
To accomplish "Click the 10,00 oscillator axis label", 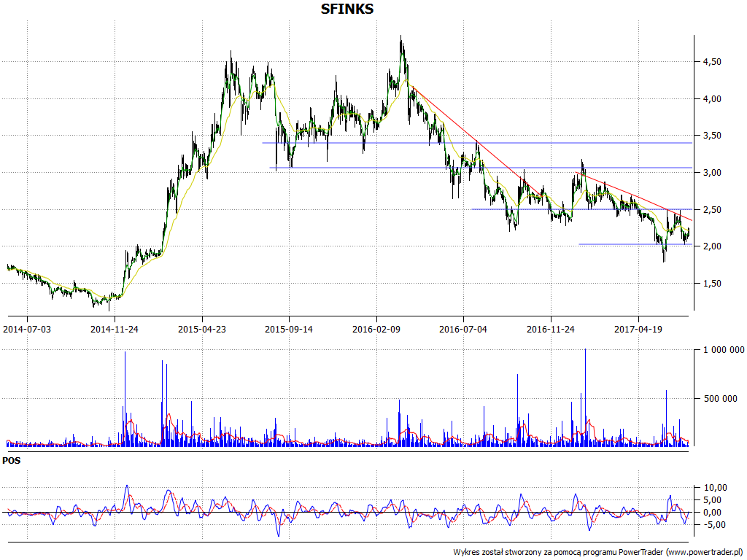I will click(x=716, y=488).
